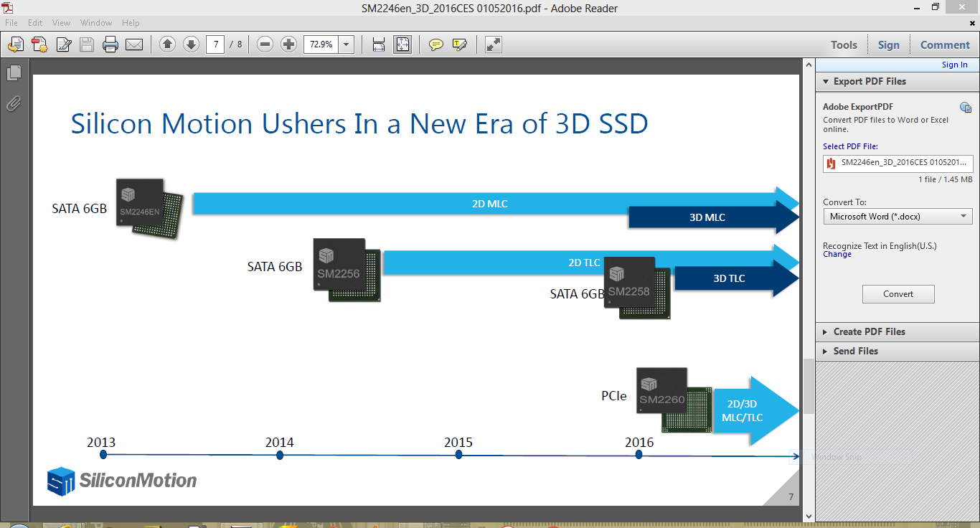The image size is (980, 528).
Task: Add a sticky note comment
Action: [x=435, y=44]
